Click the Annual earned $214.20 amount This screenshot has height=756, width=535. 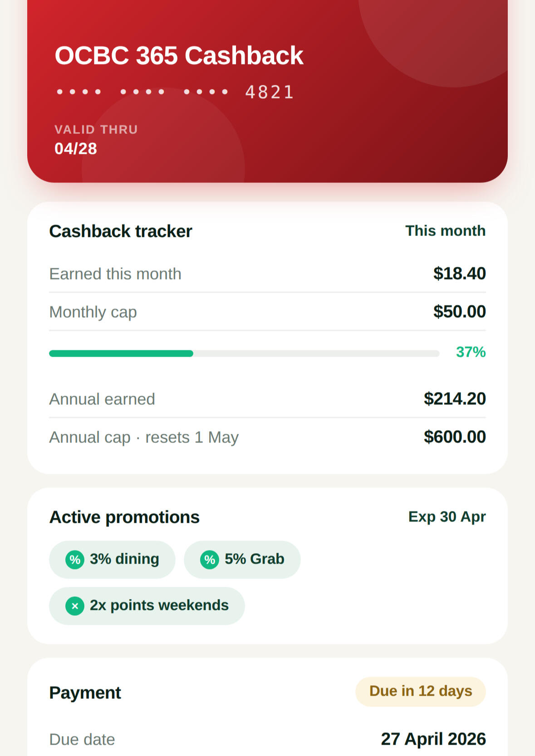tap(455, 399)
